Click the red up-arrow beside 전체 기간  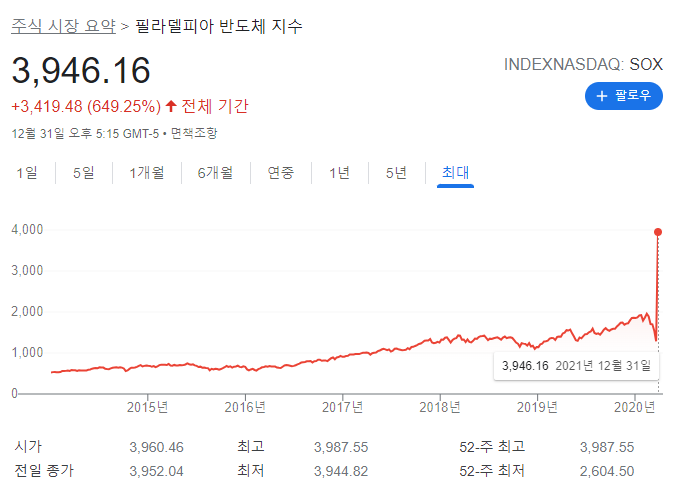[x=171, y=106]
